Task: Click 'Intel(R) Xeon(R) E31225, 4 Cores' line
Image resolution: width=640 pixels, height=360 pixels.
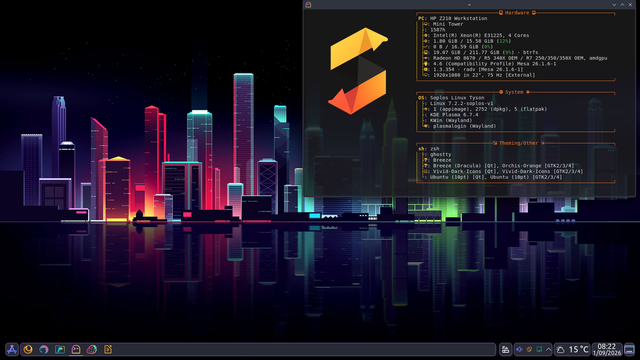Action: tap(481, 36)
